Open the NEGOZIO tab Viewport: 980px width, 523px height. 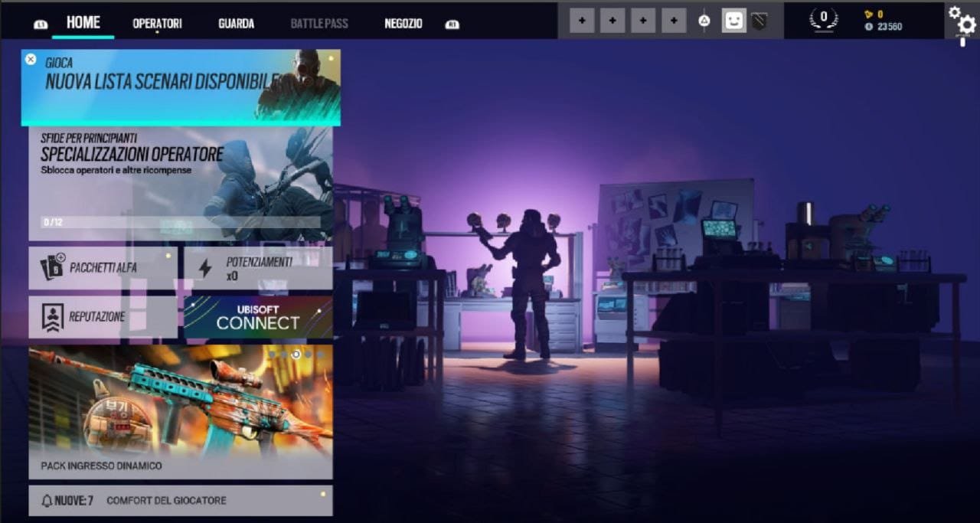tap(403, 24)
